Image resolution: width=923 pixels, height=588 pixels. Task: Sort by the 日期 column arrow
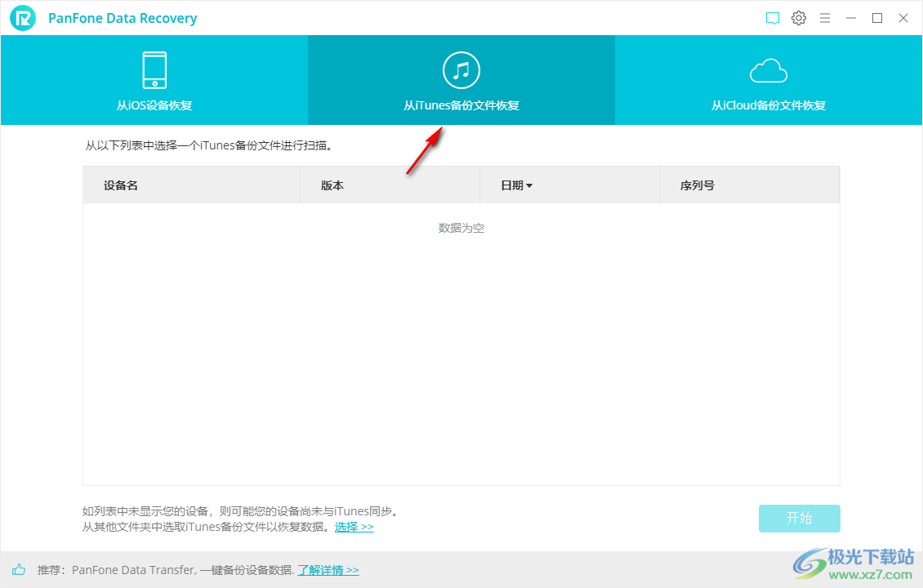529,185
